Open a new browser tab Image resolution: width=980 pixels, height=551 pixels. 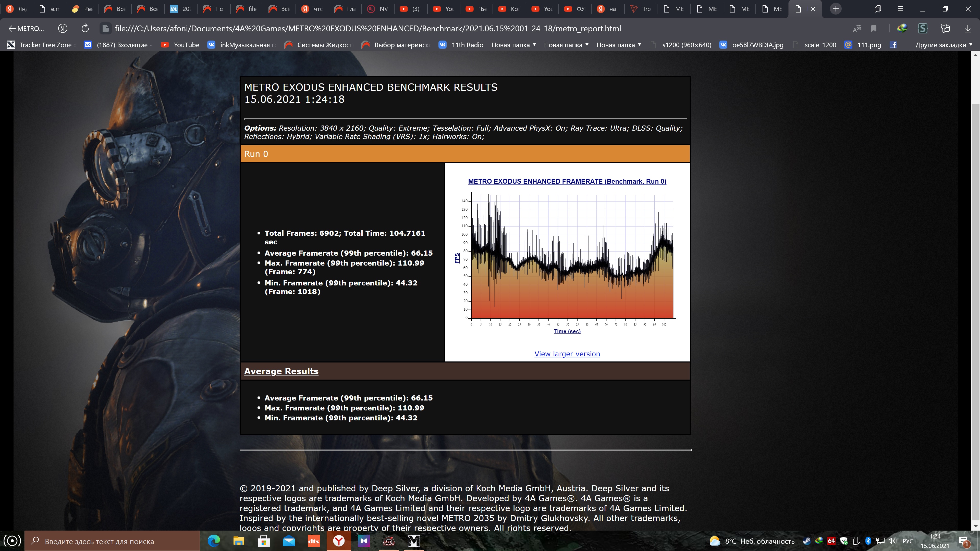tap(836, 9)
